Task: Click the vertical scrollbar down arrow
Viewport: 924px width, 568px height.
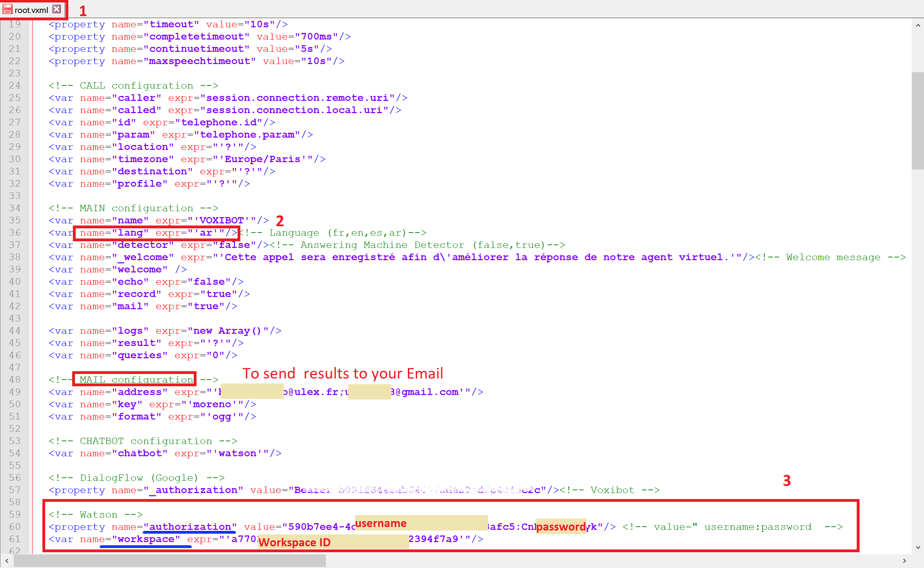Action: coord(918,547)
